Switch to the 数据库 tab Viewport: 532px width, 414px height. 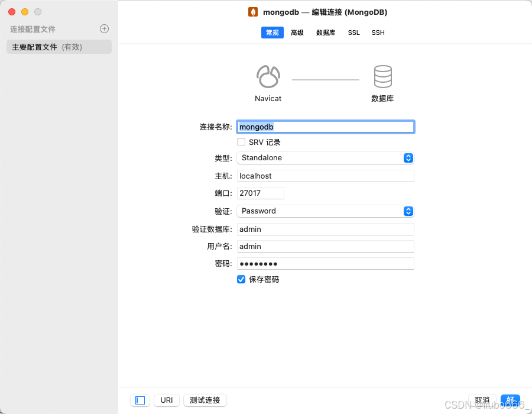tap(325, 33)
